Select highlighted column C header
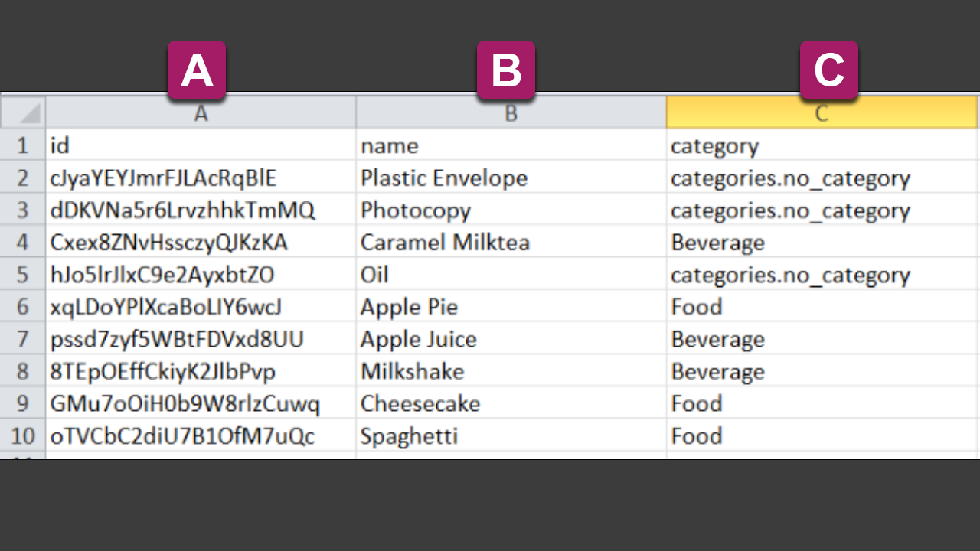 click(822, 112)
